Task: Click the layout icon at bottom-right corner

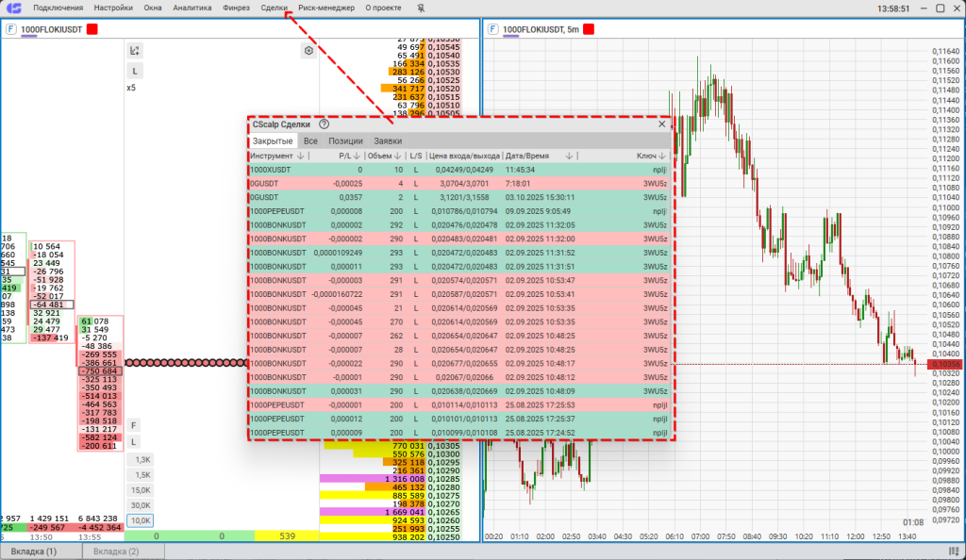Action: coord(954,551)
